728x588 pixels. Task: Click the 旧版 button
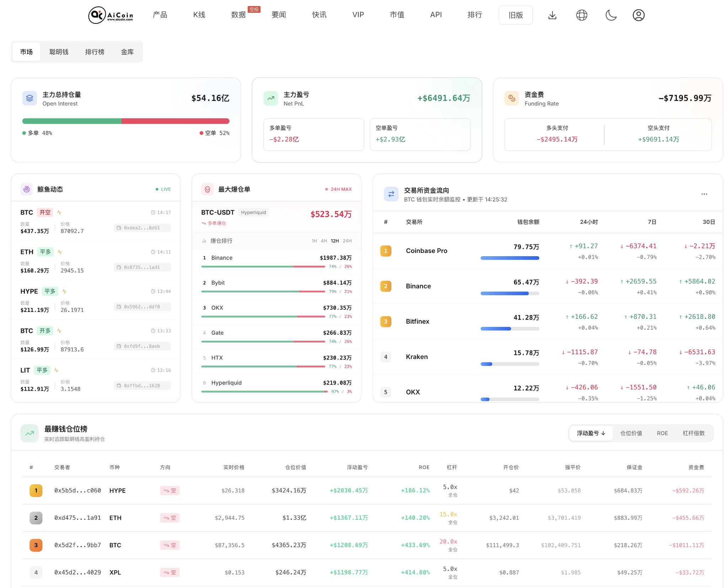(x=515, y=15)
